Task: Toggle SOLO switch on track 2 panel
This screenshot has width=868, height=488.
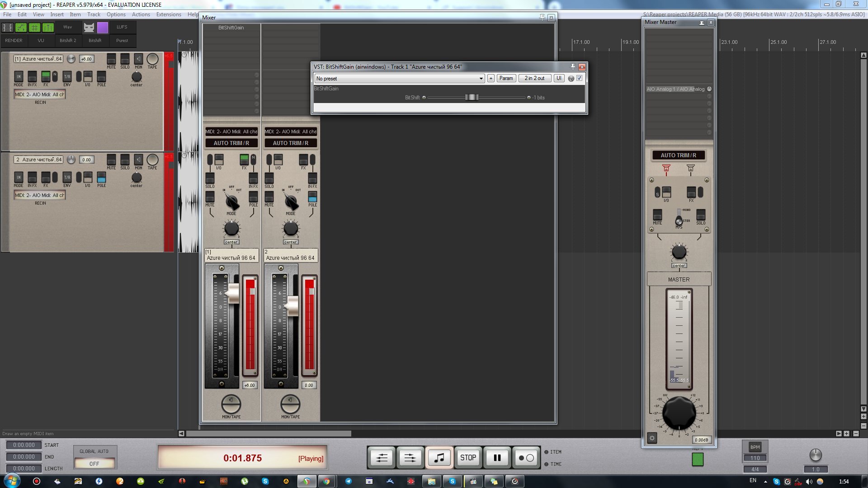Action: pyautogui.click(x=125, y=160)
